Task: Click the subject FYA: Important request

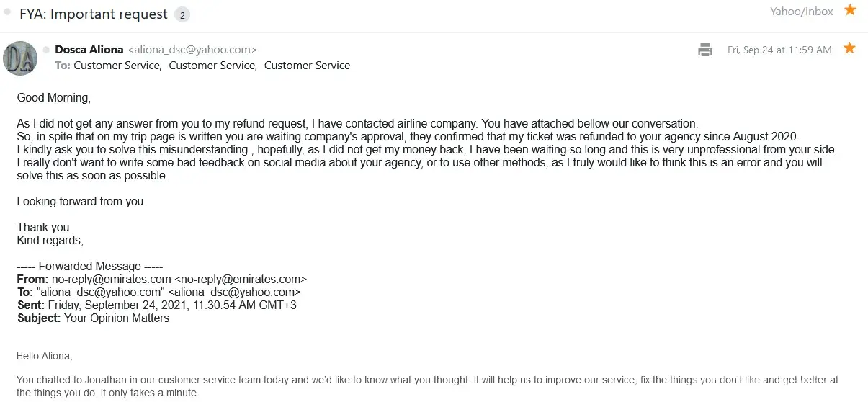Action: (94, 14)
